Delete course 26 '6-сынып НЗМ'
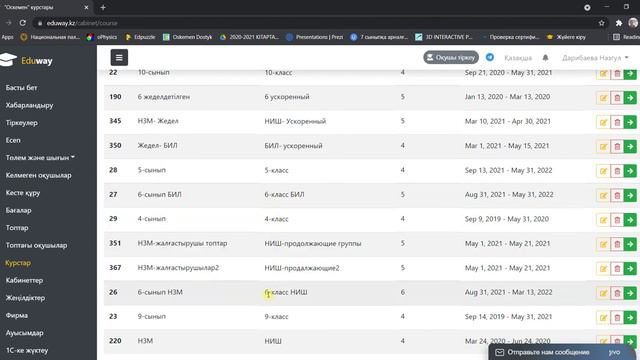 pos(617,293)
